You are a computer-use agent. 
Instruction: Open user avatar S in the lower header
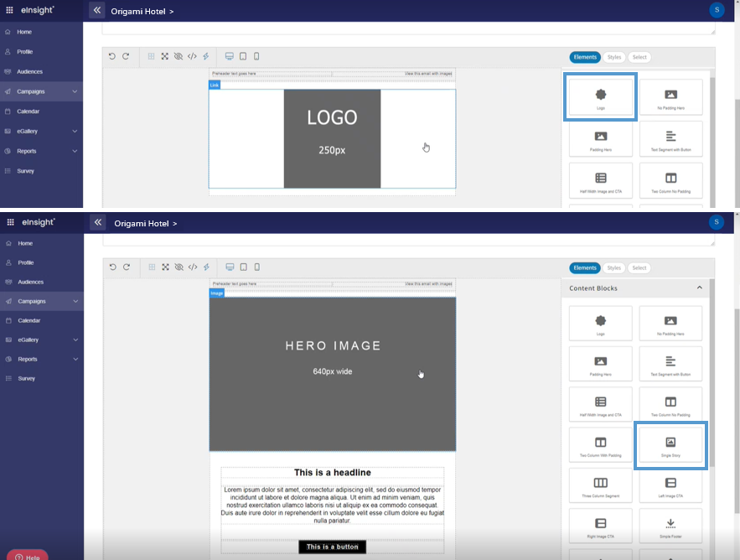pyautogui.click(x=717, y=222)
